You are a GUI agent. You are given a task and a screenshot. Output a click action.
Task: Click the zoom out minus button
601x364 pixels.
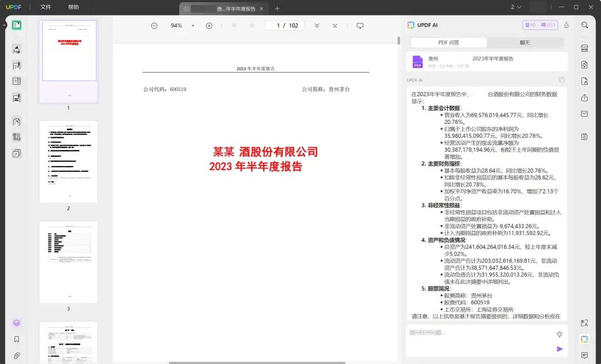pyautogui.click(x=154, y=26)
